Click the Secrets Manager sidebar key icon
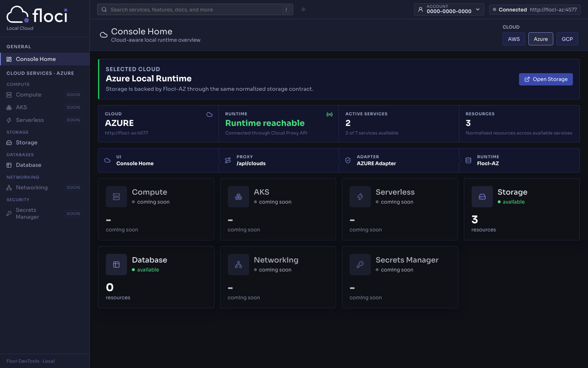The image size is (588, 368). tap(9, 213)
